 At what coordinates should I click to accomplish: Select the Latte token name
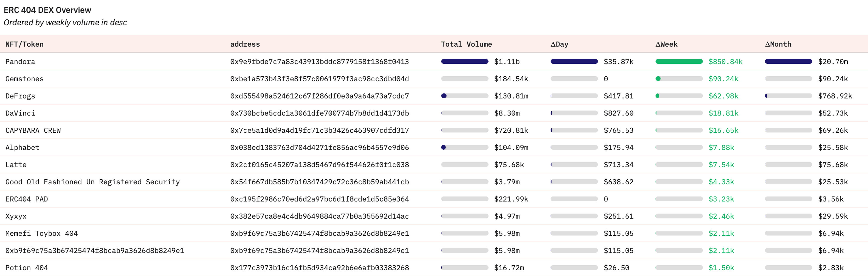[x=16, y=165]
